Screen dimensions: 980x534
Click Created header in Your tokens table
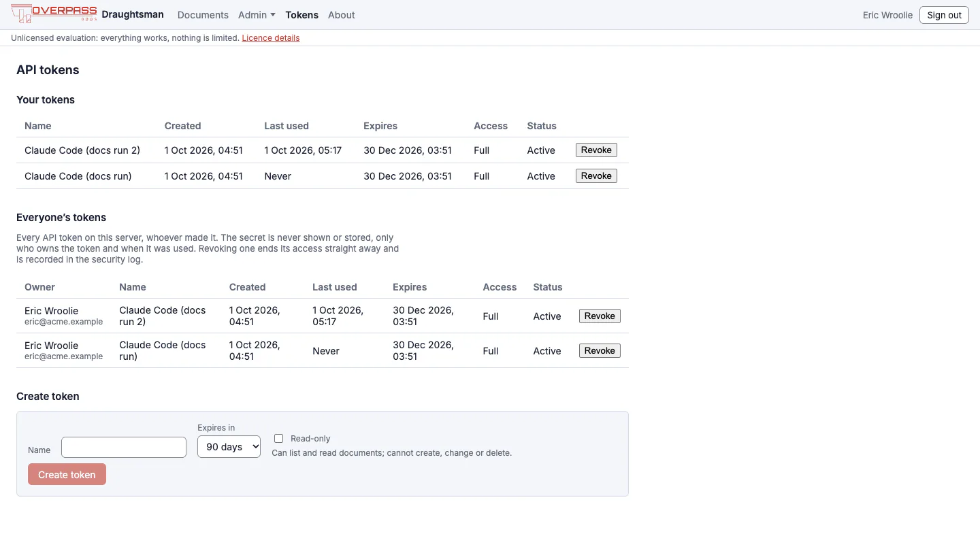182,126
